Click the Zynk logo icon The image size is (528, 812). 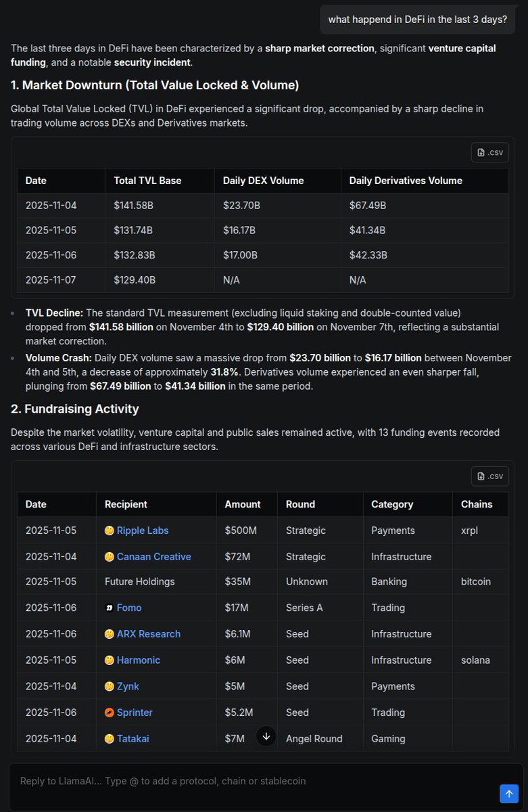(x=109, y=686)
